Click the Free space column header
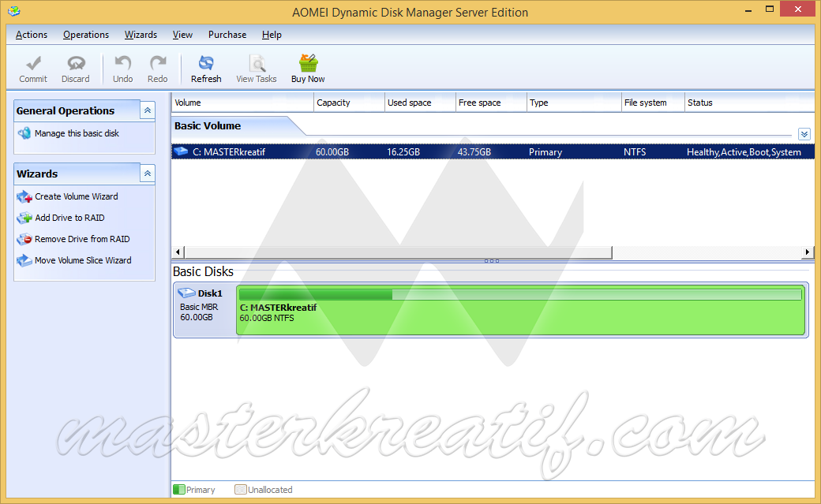This screenshot has height=504, width=821. [491, 103]
